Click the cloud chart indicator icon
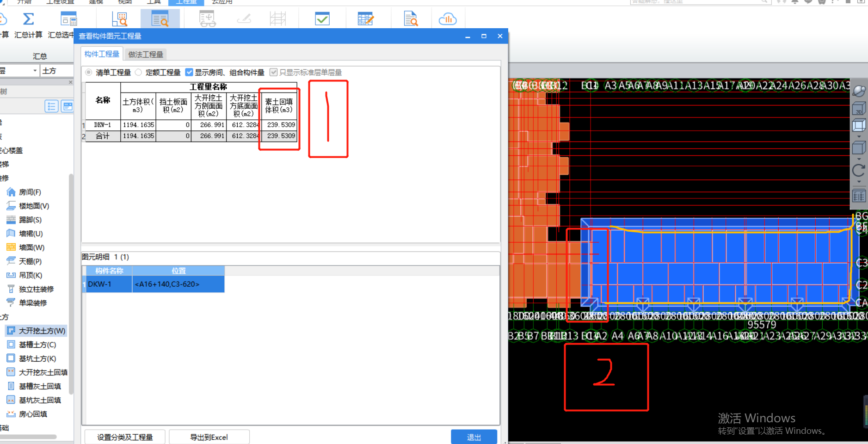This screenshot has height=444, width=868. point(448,19)
